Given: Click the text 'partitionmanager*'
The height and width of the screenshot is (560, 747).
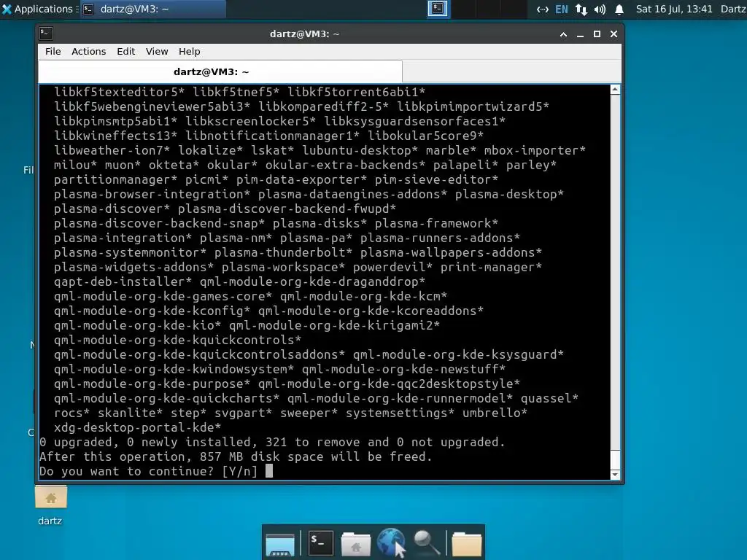Looking at the screenshot, I should [x=115, y=179].
